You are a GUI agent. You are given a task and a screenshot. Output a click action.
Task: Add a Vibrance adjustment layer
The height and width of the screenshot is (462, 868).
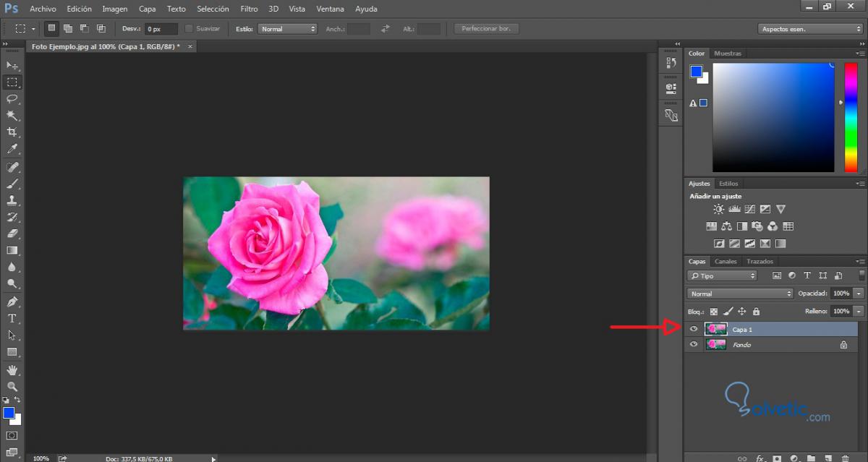tap(780, 209)
